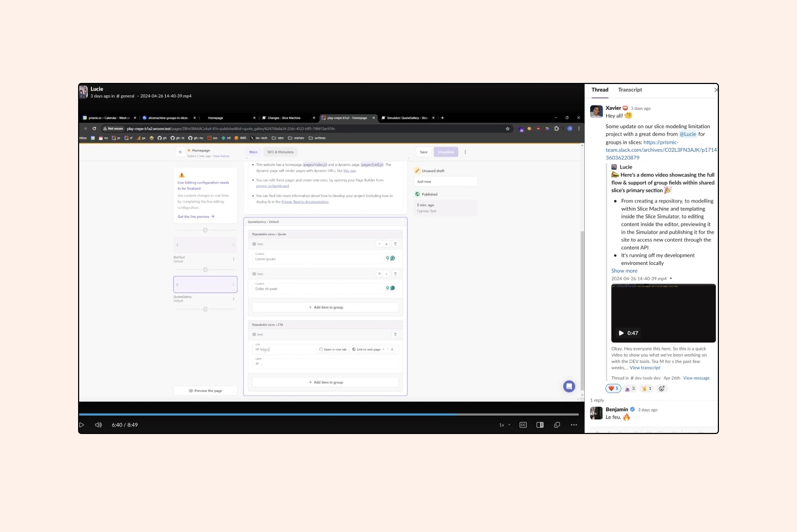Click the Lucie name in the quoted message

coord(626,167)
